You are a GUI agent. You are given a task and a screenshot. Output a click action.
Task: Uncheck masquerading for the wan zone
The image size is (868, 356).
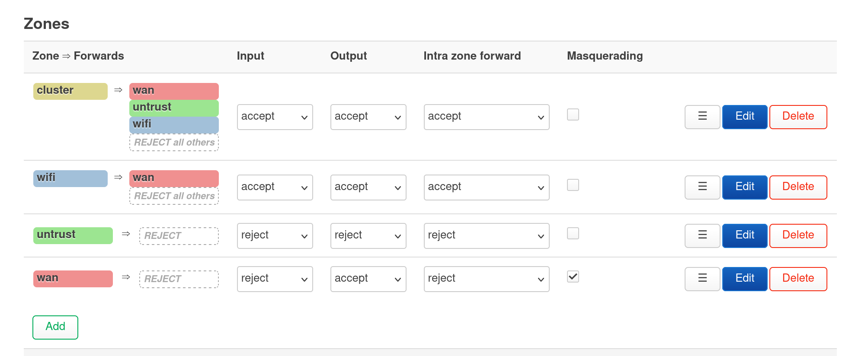coord(573,277)
